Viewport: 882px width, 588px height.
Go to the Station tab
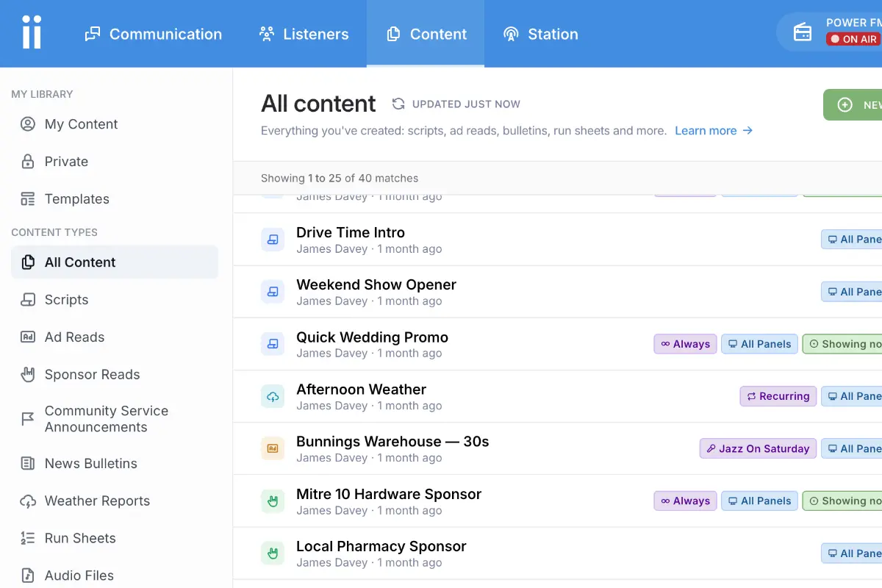click(540, 34)
